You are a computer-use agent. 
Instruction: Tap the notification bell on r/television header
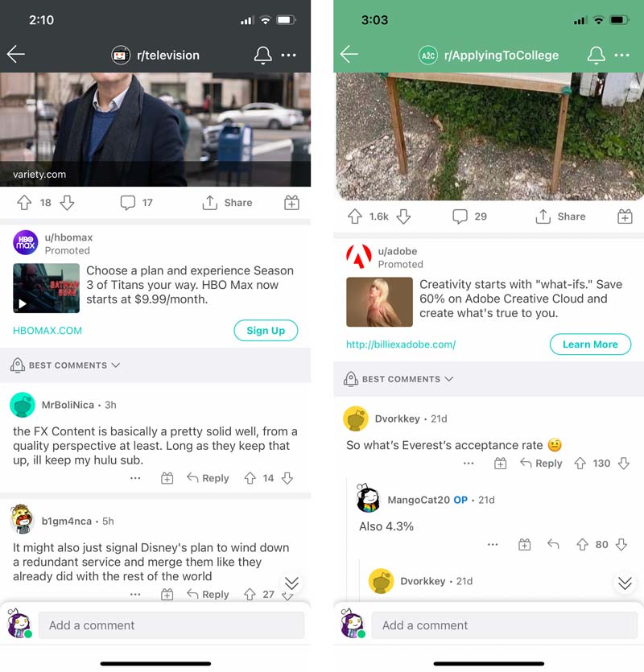pos(262,56)
